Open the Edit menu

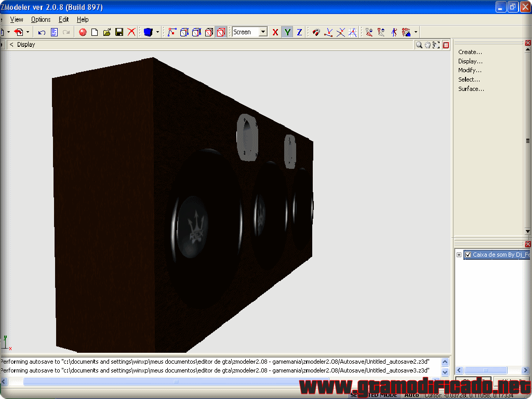tap(63, 19)
